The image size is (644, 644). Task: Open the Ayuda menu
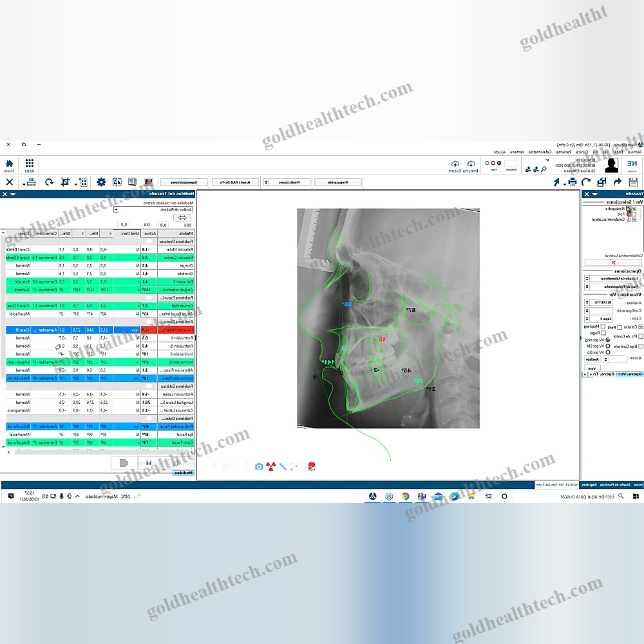tap(500, 152)
